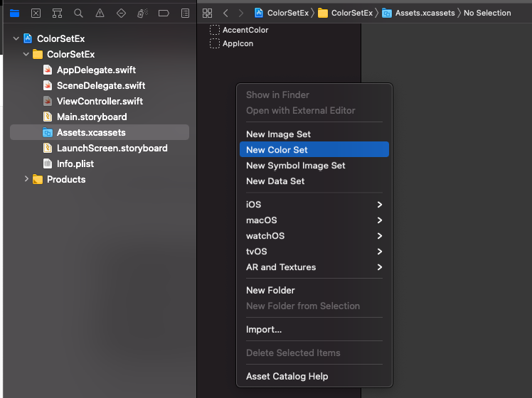Open the Find navigator magnifier icon
Screen dimensions: 532x398
tap(78, 14)
